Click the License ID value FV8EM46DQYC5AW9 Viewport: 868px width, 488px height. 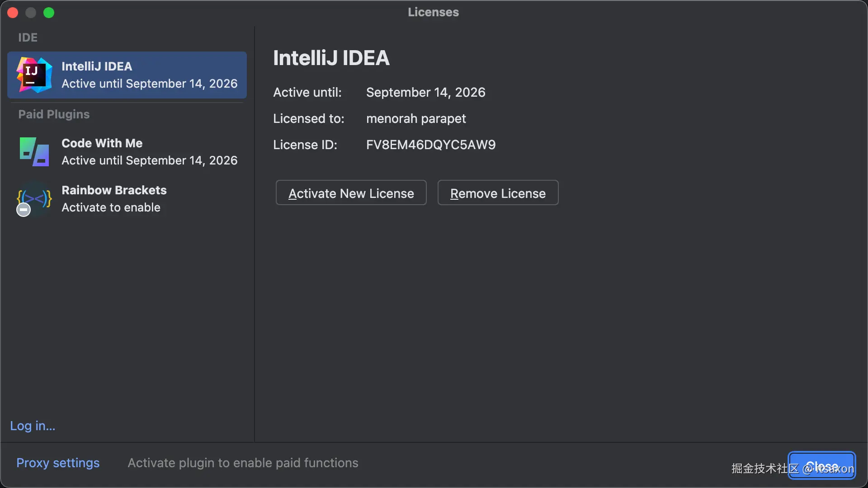(430, 145)
